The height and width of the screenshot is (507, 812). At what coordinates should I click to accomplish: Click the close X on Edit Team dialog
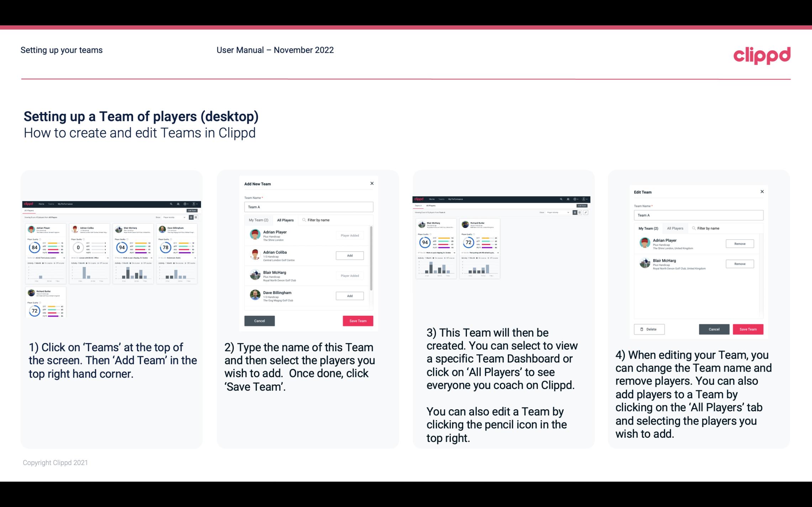tap(762, 192)
